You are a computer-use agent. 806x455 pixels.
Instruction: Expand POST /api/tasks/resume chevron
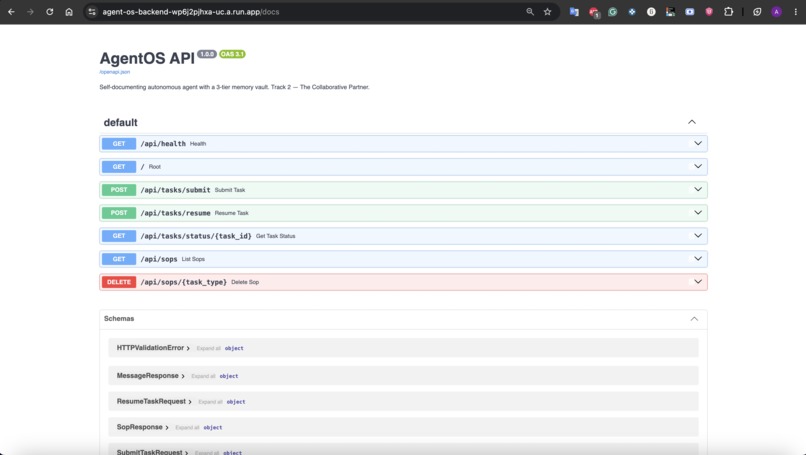(698, 213)
